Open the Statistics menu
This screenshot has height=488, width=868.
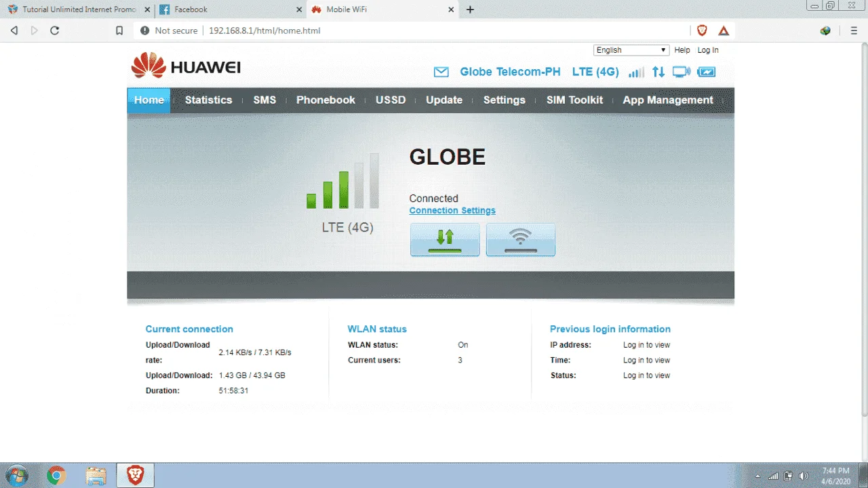(208, 100)
